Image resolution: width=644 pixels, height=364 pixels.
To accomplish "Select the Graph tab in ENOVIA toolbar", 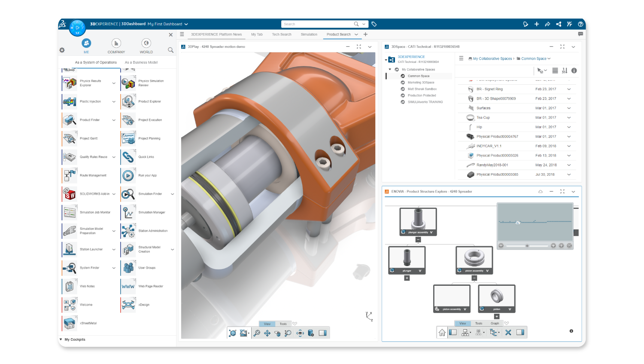I will 495,323.
